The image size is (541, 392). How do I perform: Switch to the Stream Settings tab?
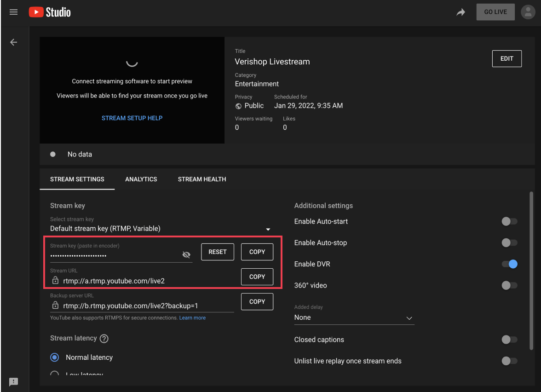pos(77,179)
